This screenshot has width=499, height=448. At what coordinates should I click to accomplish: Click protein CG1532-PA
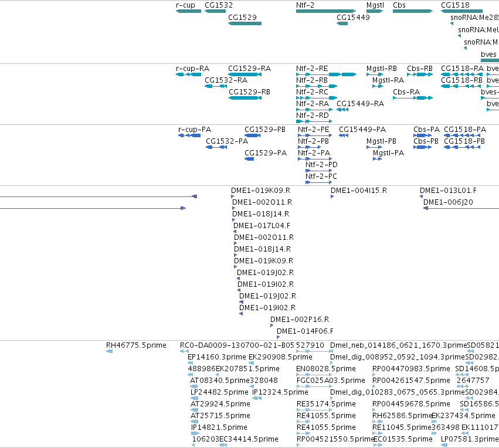227,141
